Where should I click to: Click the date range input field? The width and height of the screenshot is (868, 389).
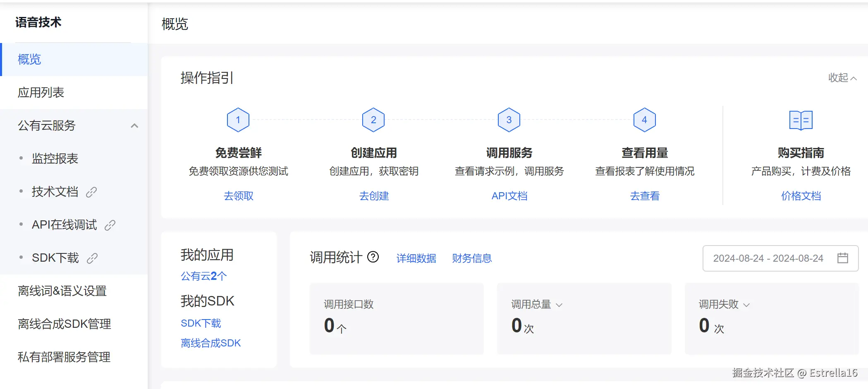pos(780,258)
